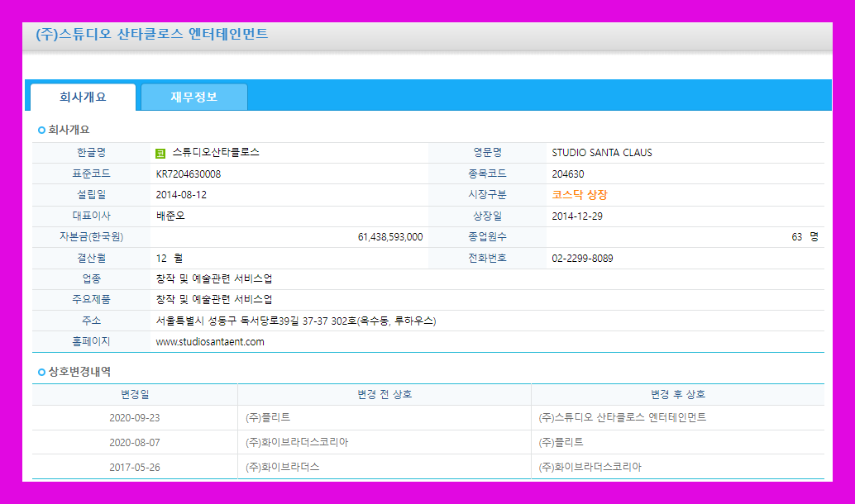Click the 시장구분 label cell

click(x=487, y=195)
